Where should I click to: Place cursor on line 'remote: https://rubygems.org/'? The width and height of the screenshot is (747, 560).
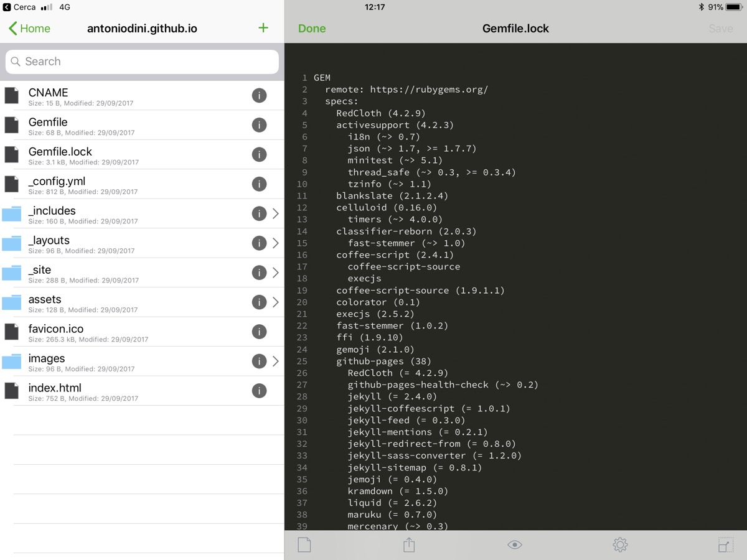pyautogui.click(x=406, y=90)
